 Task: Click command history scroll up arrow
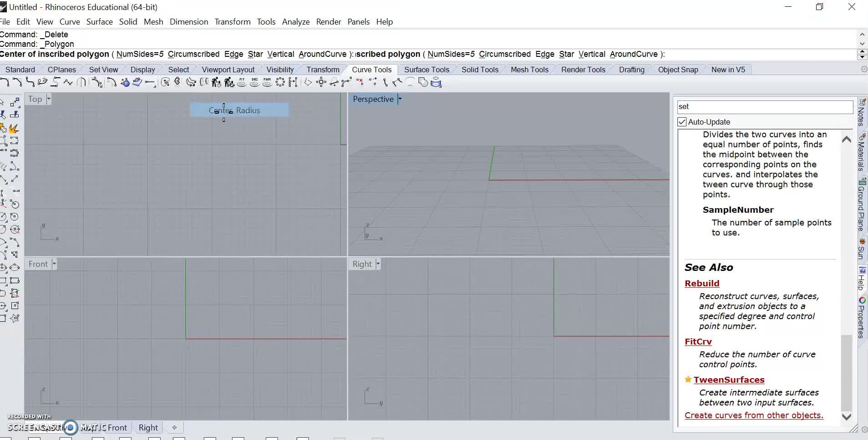(x=862, y=35)
